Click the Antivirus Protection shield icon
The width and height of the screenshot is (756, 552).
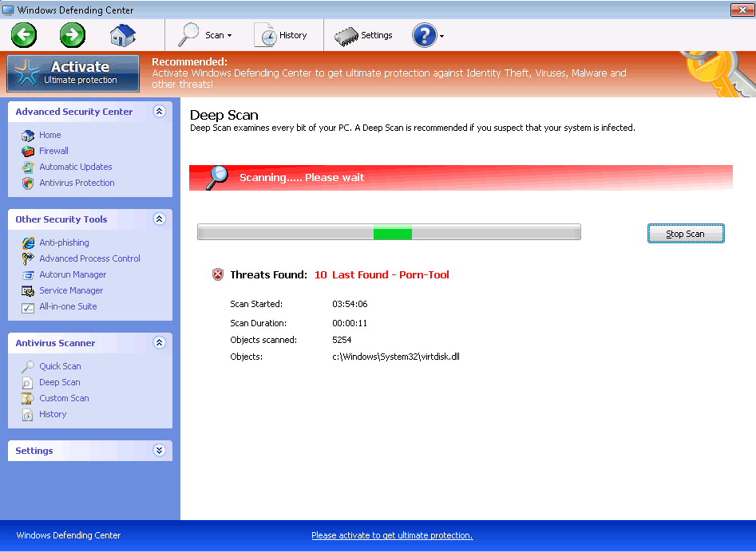click(28, 183)
